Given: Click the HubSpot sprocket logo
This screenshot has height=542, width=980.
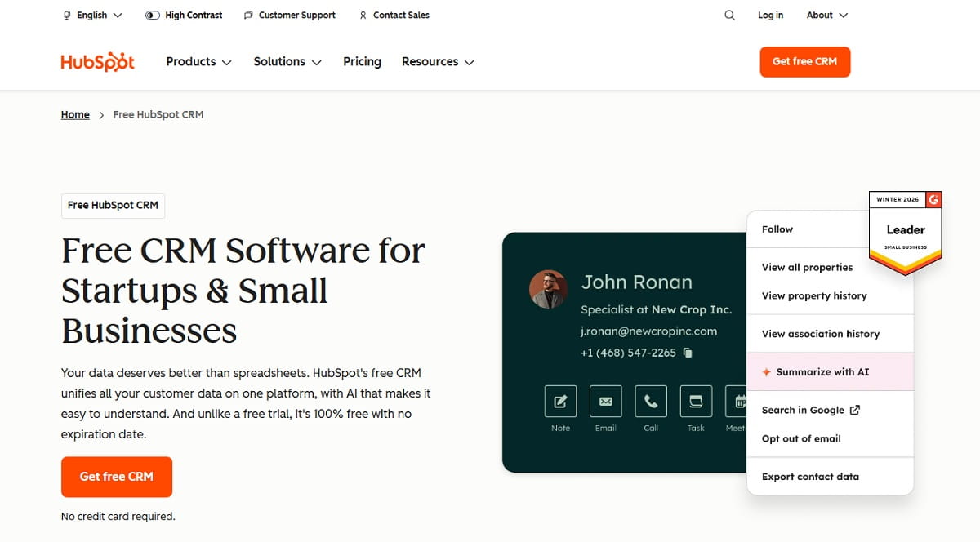Looking at the screenshot, I should [97, 60].
